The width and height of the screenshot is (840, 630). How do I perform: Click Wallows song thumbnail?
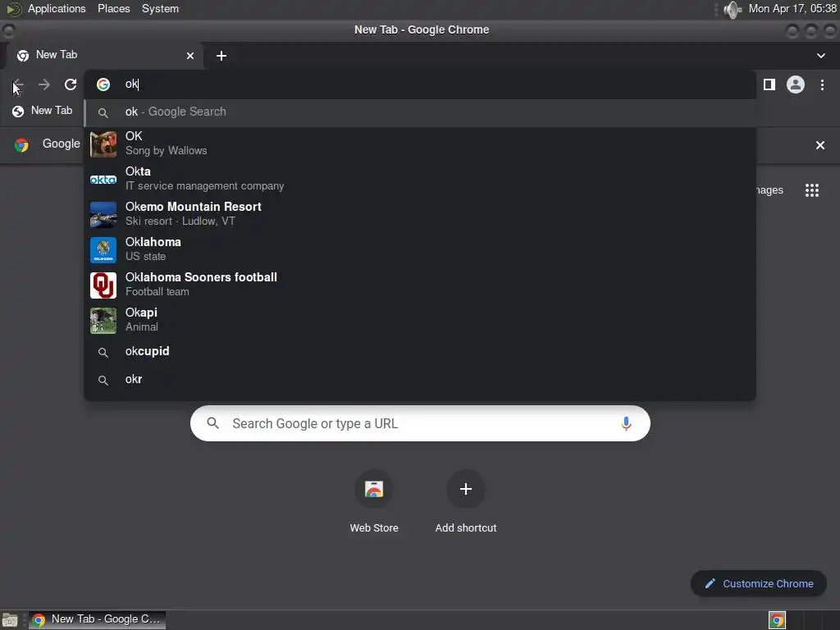pyautogui.click(x=103, y=144)
